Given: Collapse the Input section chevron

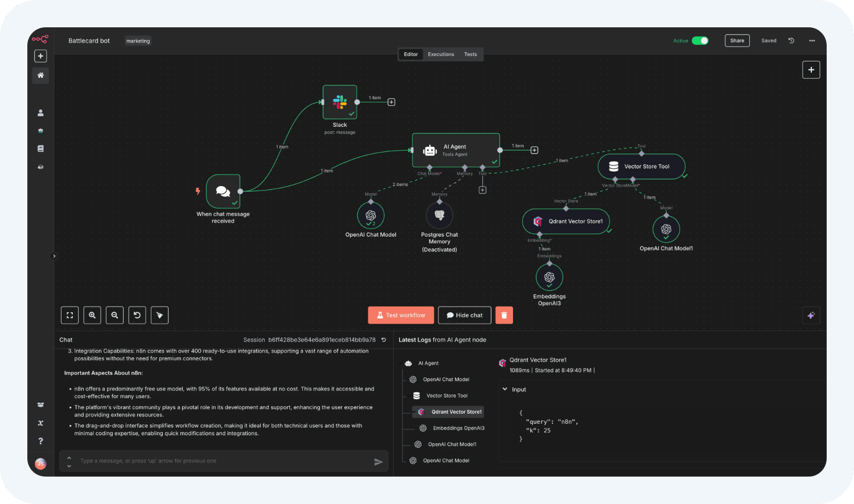Looking at the screenshot, I should click(x=505, y=390).
